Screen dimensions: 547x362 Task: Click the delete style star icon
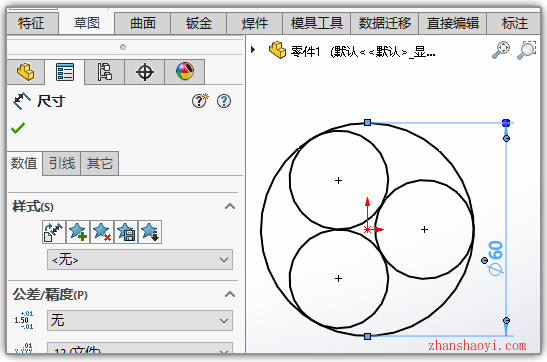tap(102, 232)
